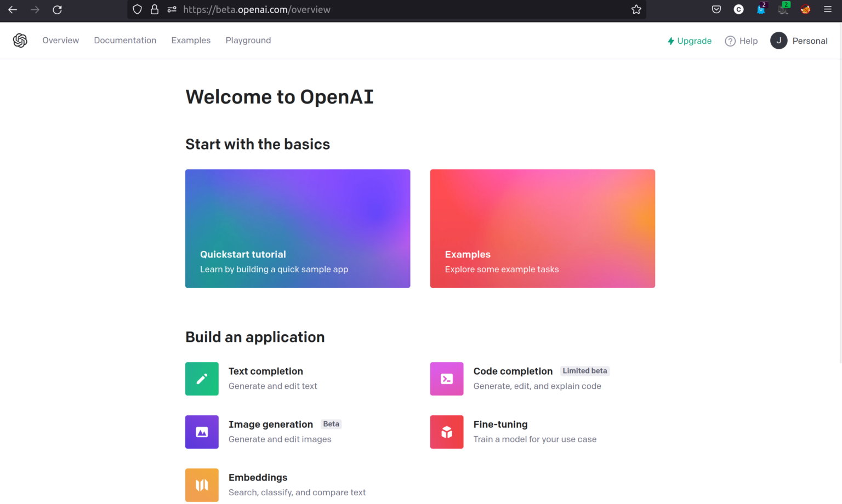
Task: Open the Quickstart tutorial card
Action: point(298,228)
